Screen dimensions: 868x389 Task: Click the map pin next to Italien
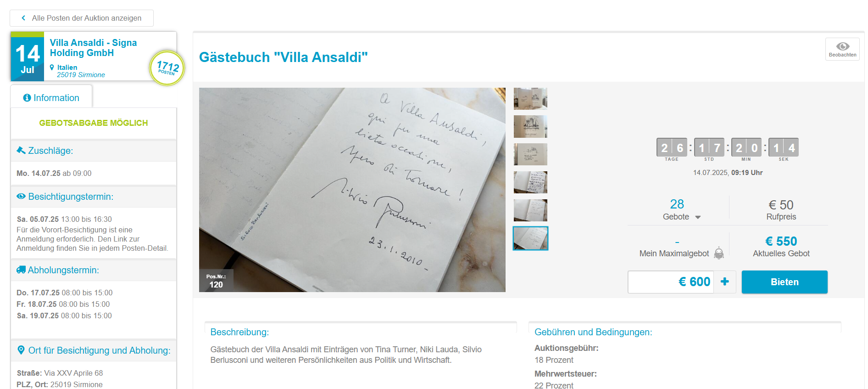coord(52,67)
